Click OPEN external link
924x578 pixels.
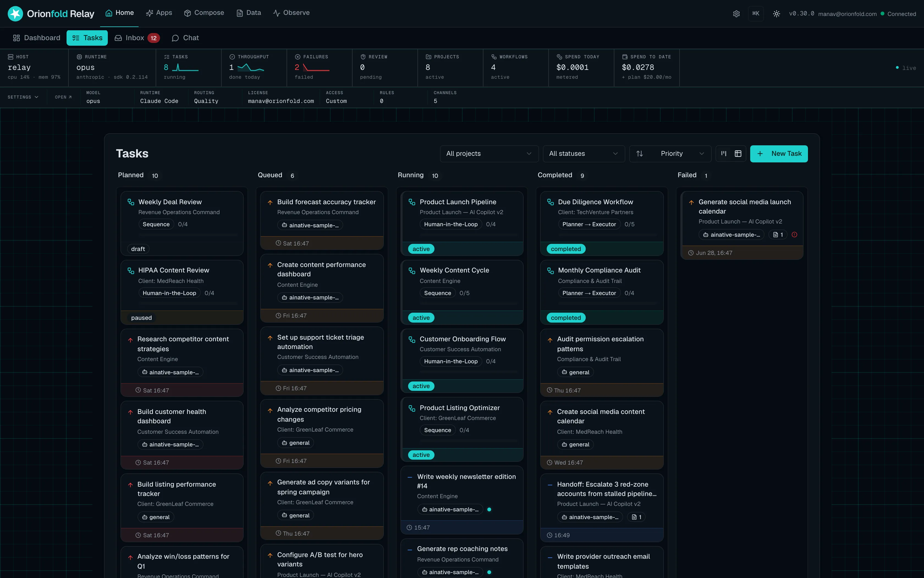(x=63, y=97)
